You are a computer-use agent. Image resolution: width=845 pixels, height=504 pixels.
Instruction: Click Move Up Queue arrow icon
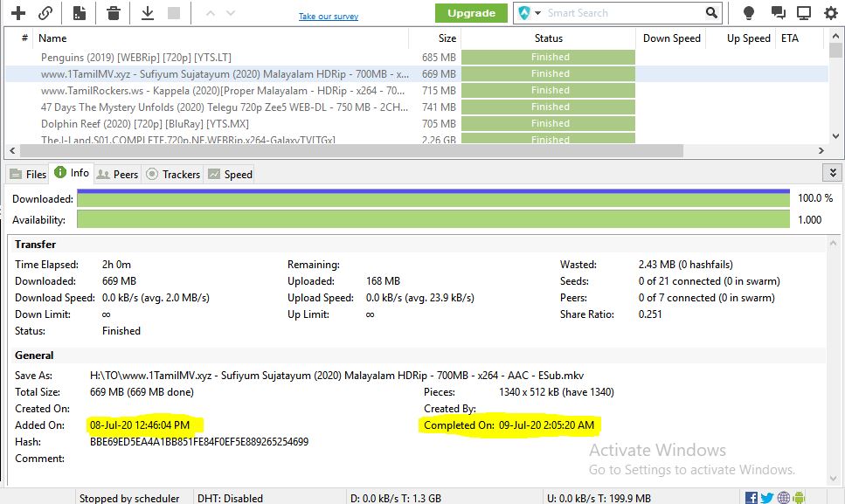point(211,13)
